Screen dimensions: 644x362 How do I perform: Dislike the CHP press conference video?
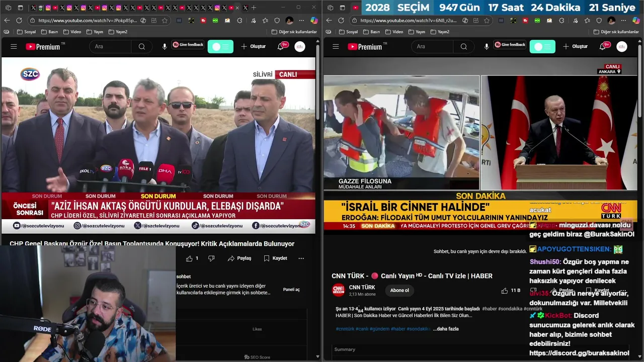(211, 258)
